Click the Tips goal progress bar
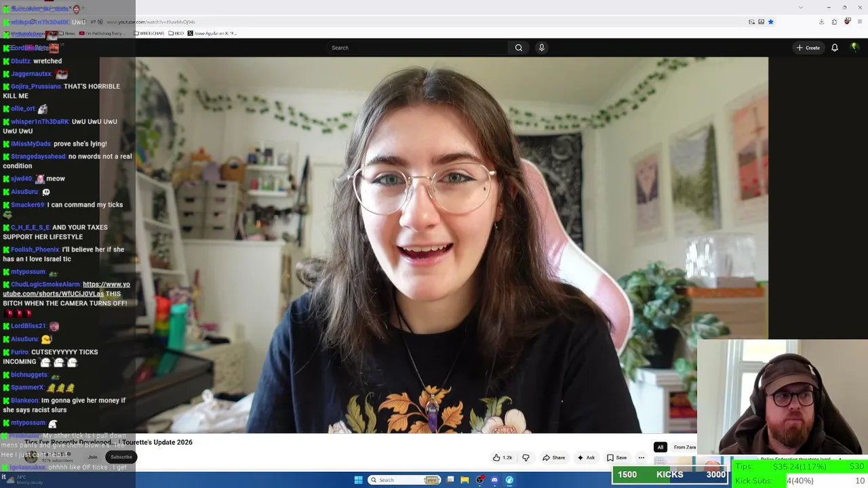The image size is (868, 488). point(800,466)
